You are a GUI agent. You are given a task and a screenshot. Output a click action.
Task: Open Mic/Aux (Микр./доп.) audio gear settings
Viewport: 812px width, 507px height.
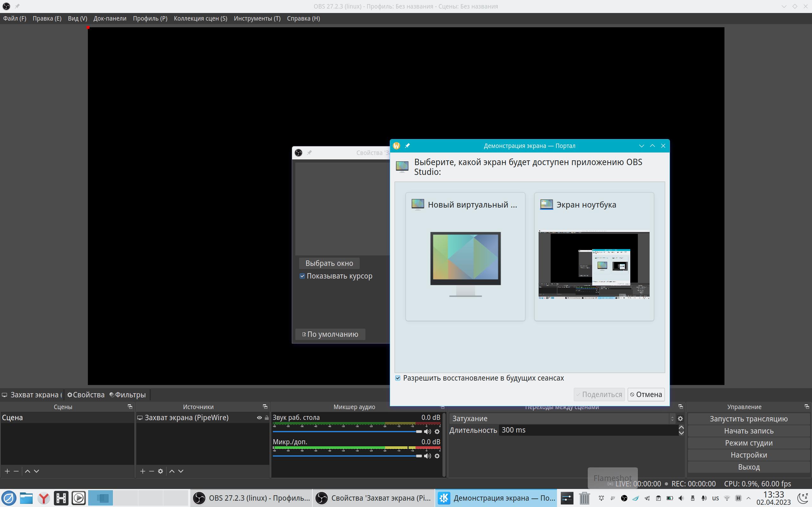(437, 456)
